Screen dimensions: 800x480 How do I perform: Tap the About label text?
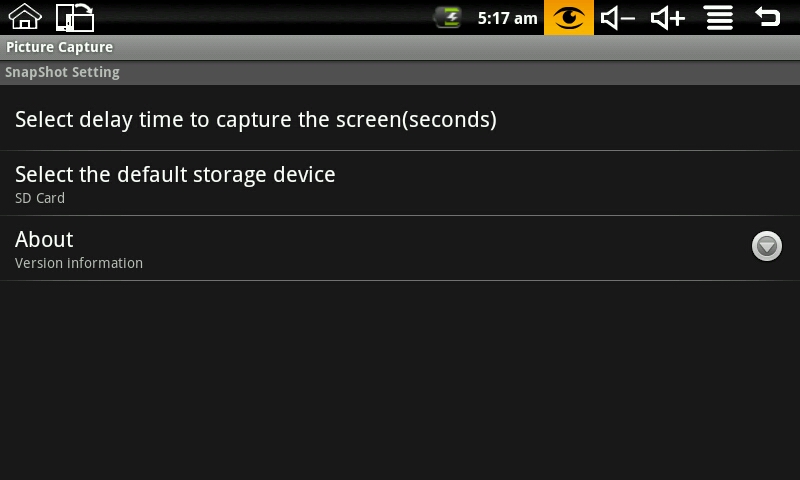tap(44, 240)
